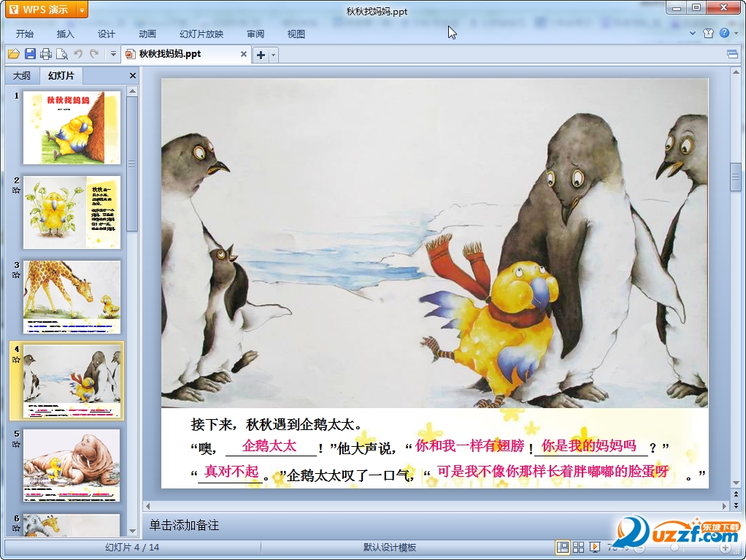Open the 幻灯片放映 ribbon tab

(x=201, y=34)
